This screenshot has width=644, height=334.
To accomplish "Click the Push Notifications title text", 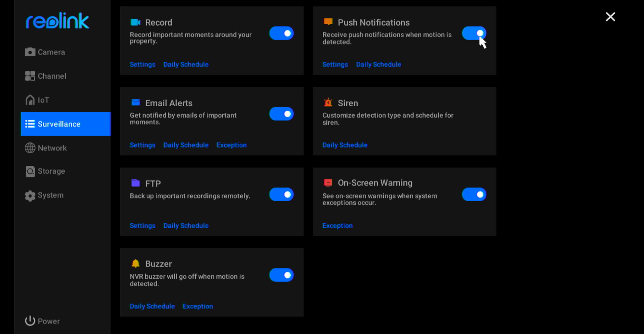I will (374, 22).
